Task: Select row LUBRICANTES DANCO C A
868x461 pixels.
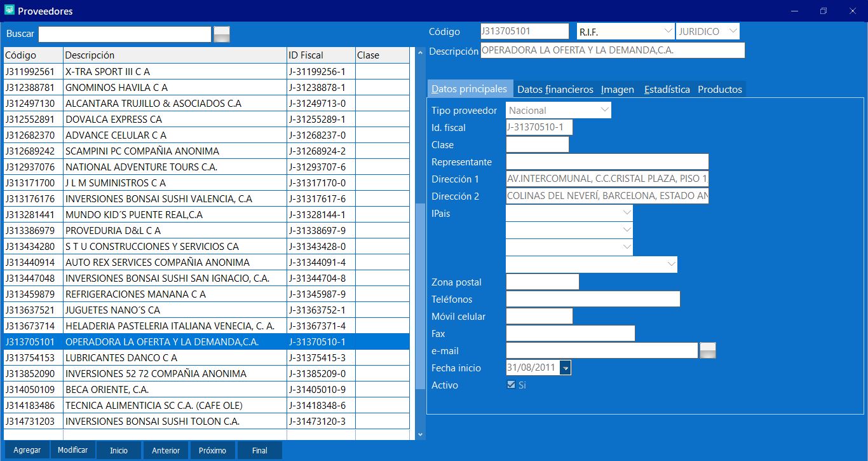Action: point(207,357)
